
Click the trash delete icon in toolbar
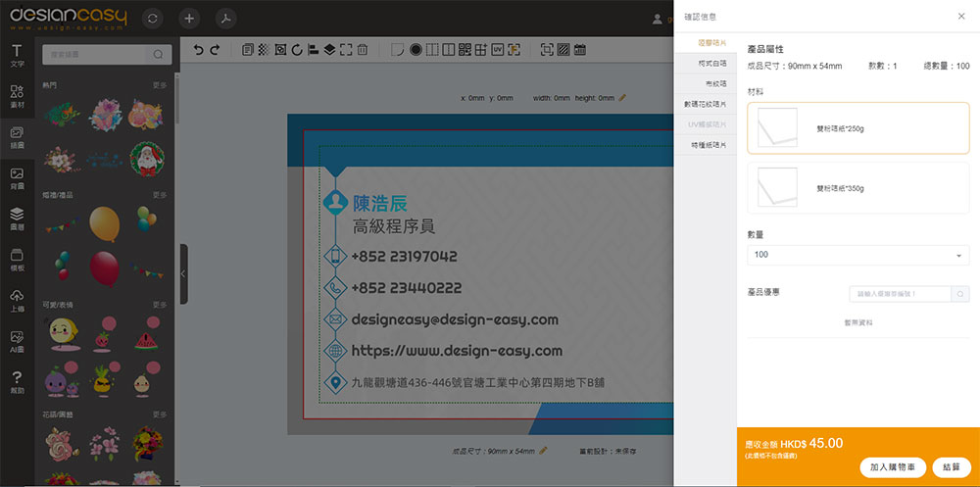[363, 50]
